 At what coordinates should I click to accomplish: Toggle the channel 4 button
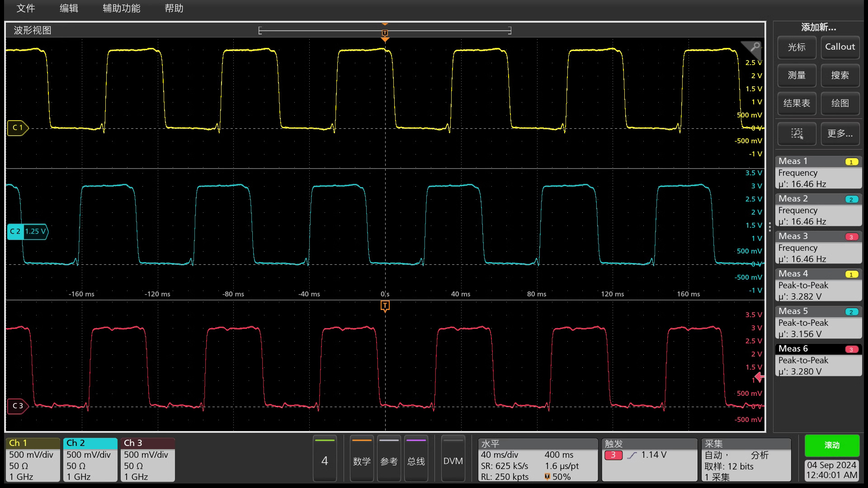click(x=325, y=460)
